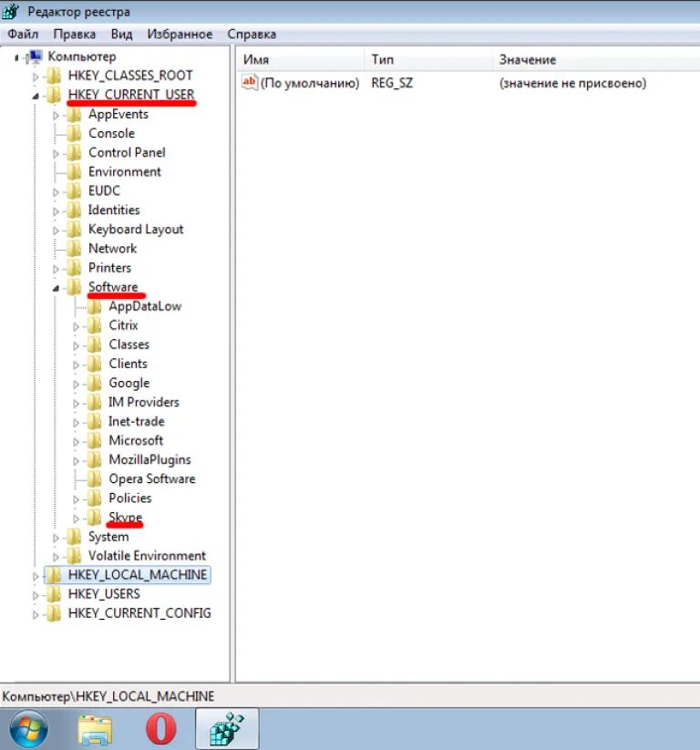The image size is (700, 750).
Task: Select the (По умолчанию) value entry
Action: (310, 83)
